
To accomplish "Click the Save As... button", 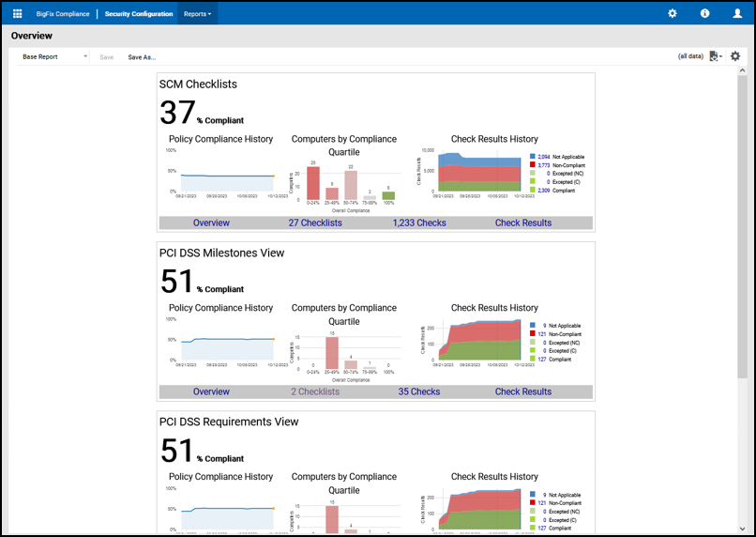I will (x=142, y=57).
